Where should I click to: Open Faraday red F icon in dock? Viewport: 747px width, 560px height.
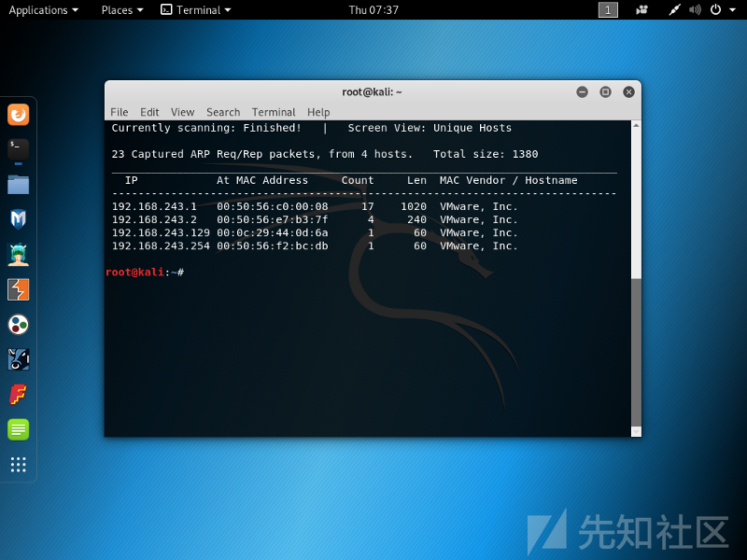tap(18, 395)
